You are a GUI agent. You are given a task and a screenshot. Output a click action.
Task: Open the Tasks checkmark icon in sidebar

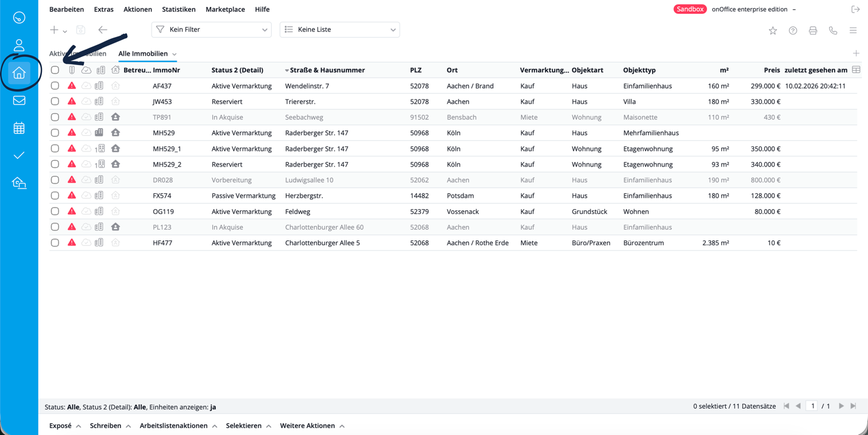[19, 155]
